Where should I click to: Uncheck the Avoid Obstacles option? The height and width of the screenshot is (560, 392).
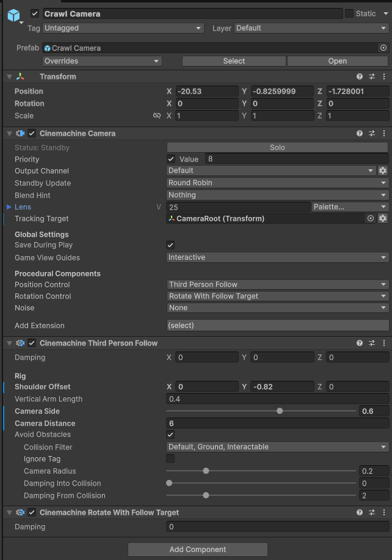point(170,435)
